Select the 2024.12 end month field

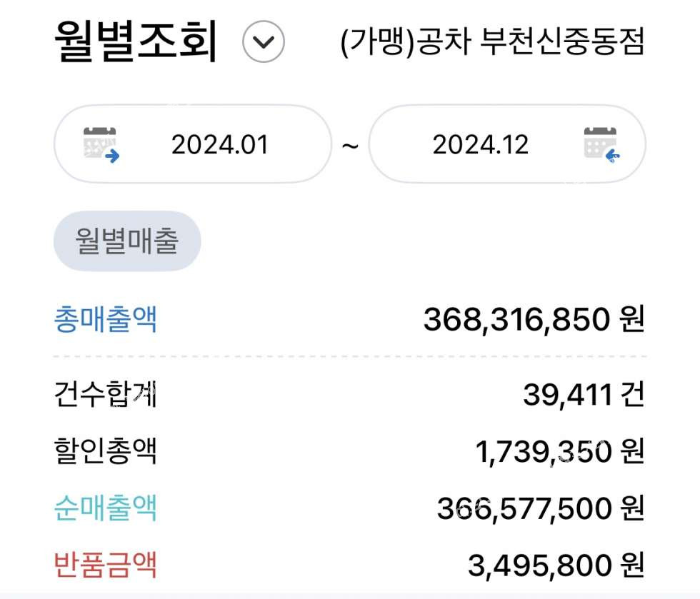point(507,144)
